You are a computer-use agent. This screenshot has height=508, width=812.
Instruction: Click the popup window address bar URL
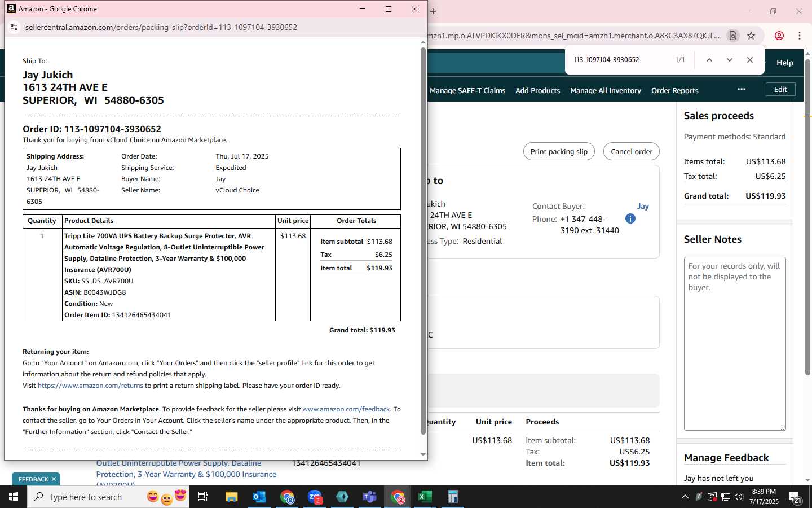(161, 27)
